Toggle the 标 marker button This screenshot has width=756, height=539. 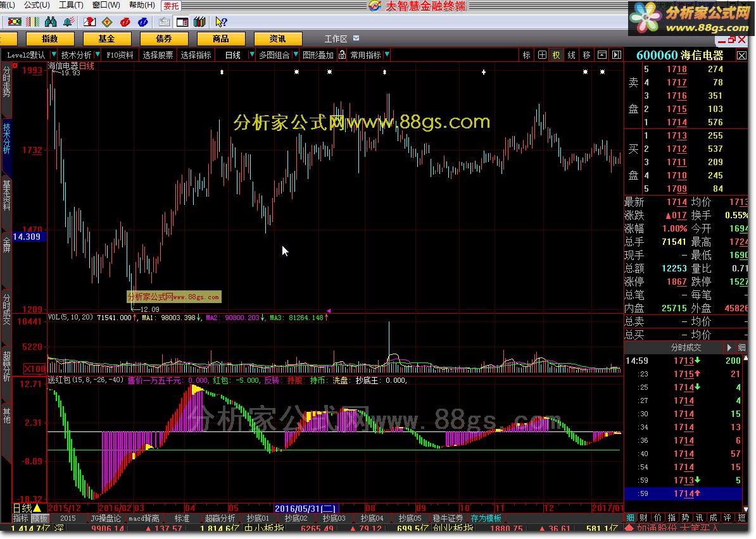pyautogui.click(x=527, y=55)
